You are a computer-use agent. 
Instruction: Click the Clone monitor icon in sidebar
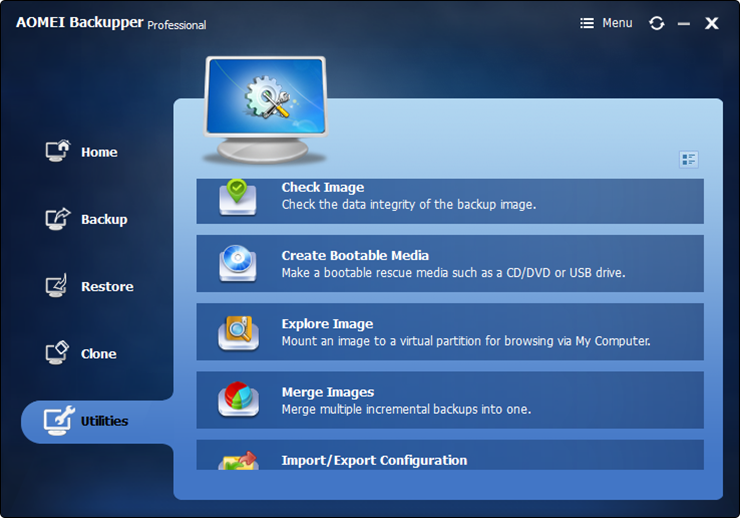pos(57,353)
